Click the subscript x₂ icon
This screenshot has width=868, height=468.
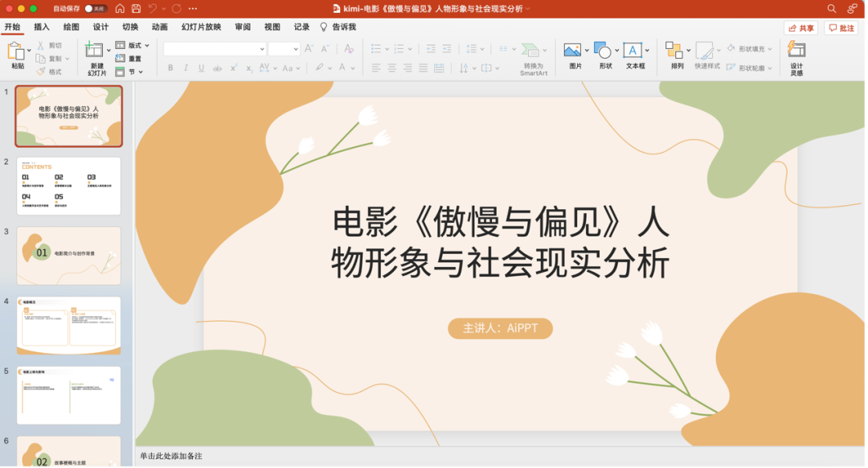point(249,68)
